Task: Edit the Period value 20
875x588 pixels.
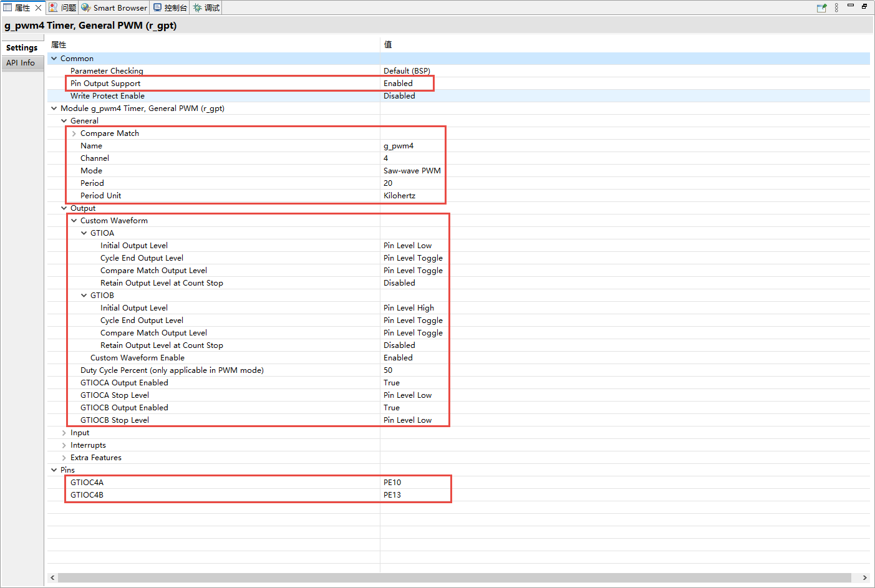Action: (388, 183)
